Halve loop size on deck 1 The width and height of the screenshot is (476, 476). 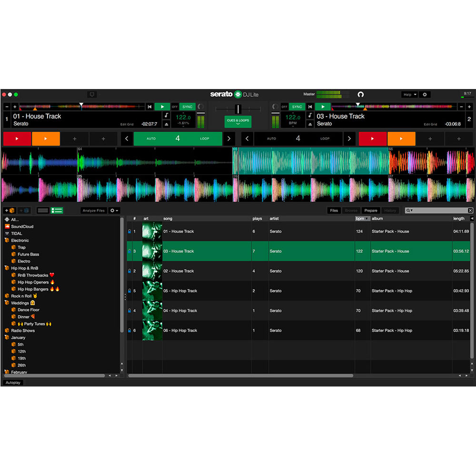tap(127, 139)
